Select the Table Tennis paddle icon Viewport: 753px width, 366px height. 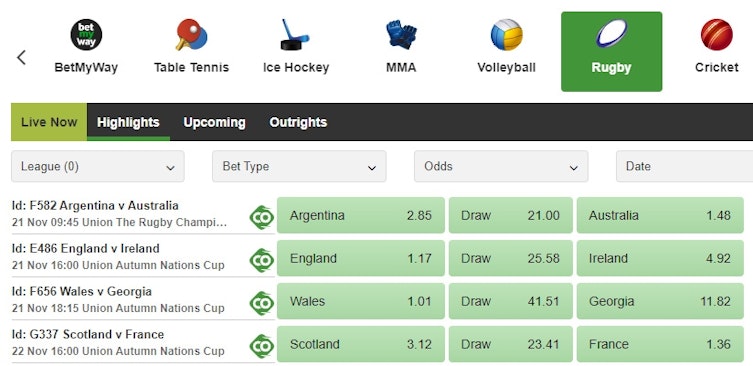[x=191, y=35]
